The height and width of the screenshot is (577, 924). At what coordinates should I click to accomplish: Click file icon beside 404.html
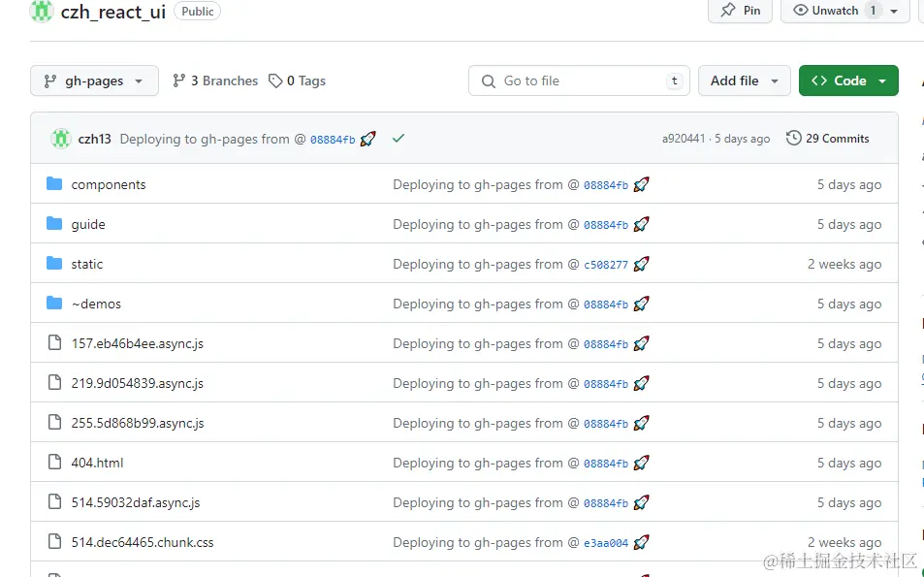54,462
